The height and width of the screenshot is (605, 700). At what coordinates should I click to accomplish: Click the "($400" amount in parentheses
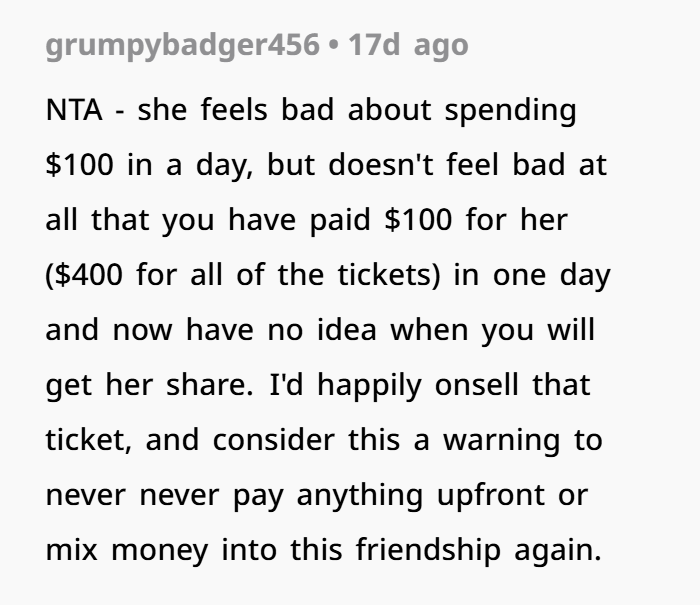point(88,275)
